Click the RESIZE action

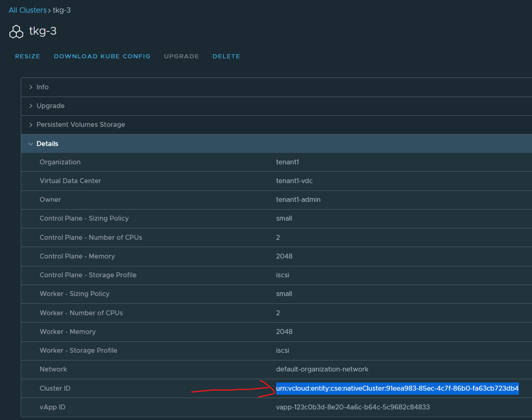pos(28,56)
